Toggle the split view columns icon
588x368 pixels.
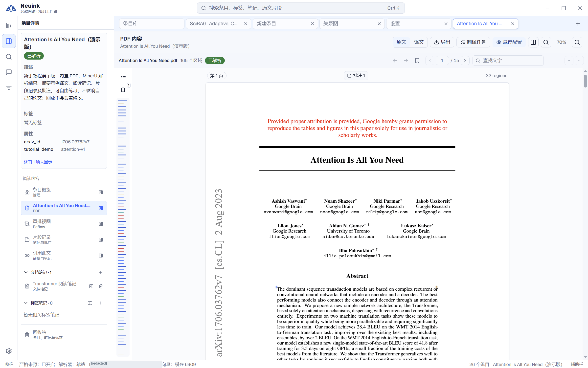click(x=533, y=42)
